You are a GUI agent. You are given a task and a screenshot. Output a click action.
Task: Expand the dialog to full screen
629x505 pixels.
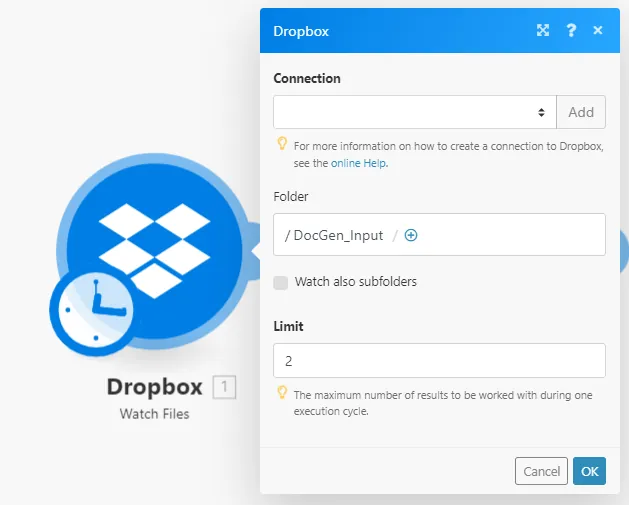click(x=543, y=30)
